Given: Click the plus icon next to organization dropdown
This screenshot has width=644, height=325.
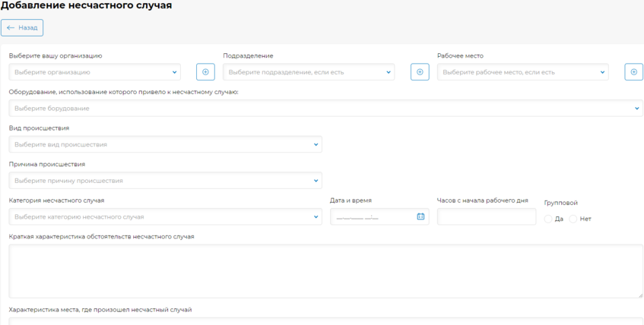Looking at the screenshot, I should [205, 72].
